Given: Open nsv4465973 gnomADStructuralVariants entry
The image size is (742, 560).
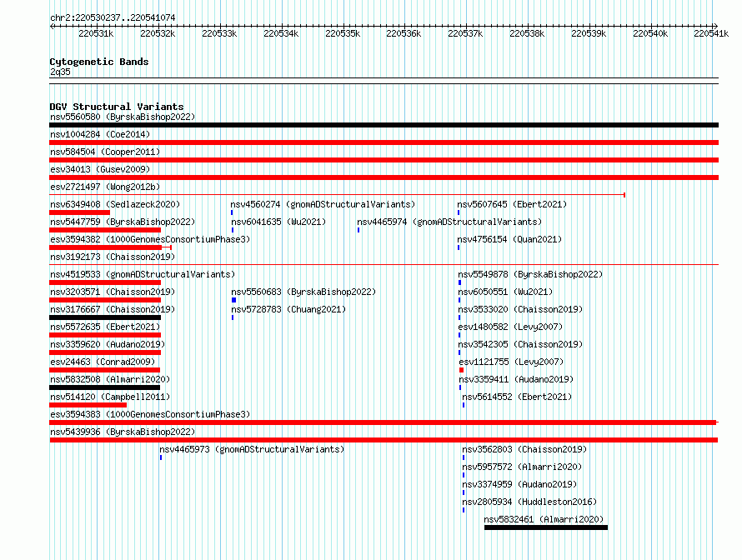Looking at the screenshot, I should tap(252, 449).
